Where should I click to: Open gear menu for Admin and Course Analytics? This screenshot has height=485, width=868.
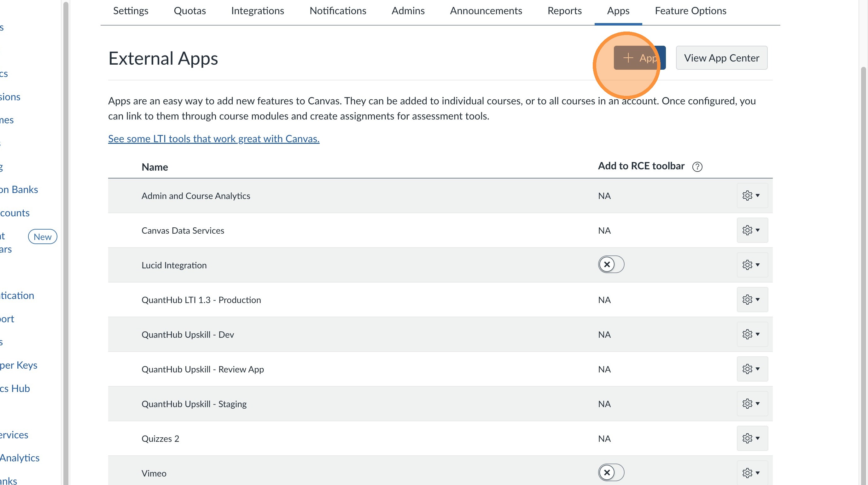click(x=752, y=196)
